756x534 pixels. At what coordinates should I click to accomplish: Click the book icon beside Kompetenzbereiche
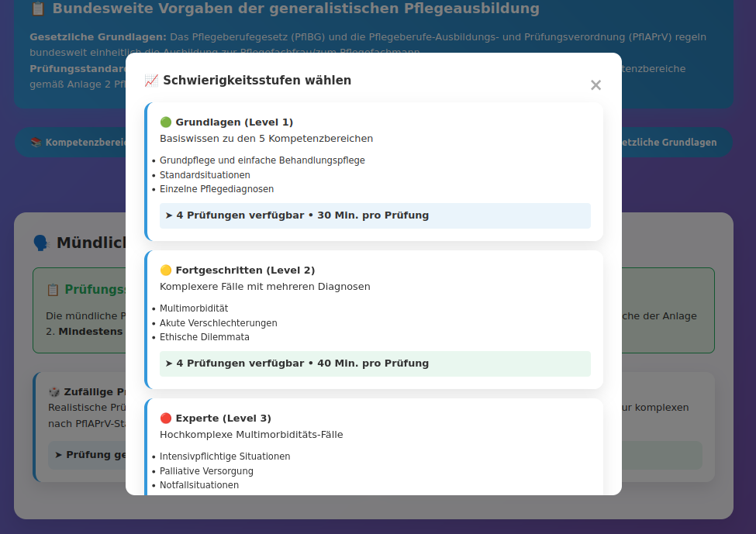click(36, 143)
